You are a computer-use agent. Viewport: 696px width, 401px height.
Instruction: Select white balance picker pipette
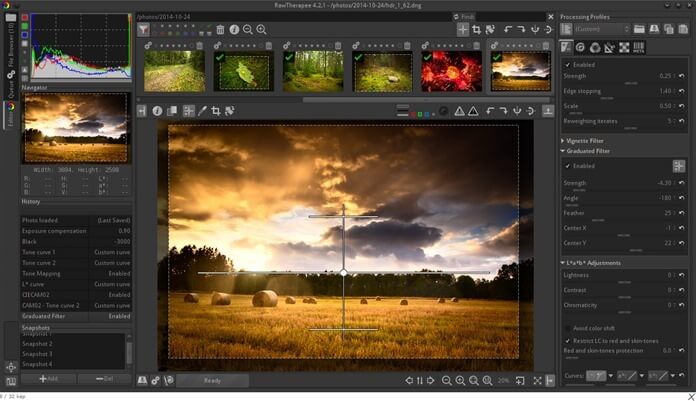coord(202,111)
